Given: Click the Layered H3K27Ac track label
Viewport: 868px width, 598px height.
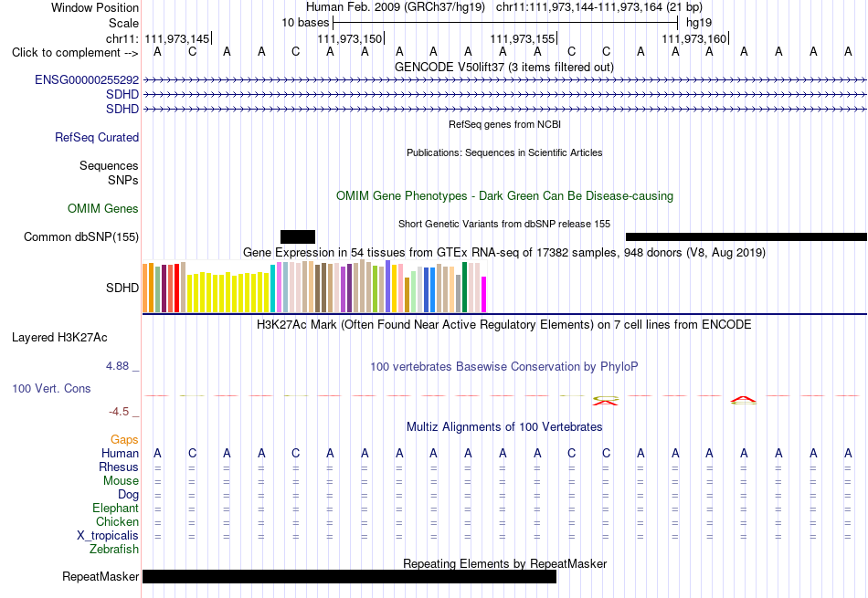Looking at the screenshot, I should [59, 338].
